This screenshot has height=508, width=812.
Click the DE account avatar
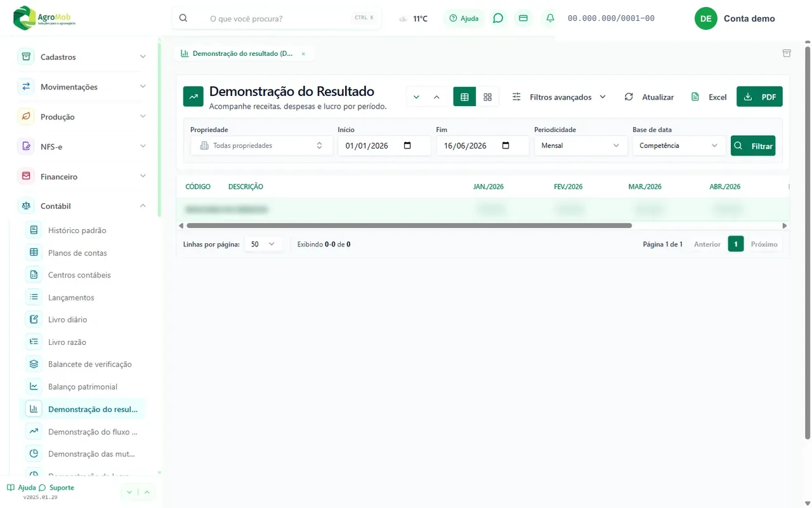(x=705, y=18)
